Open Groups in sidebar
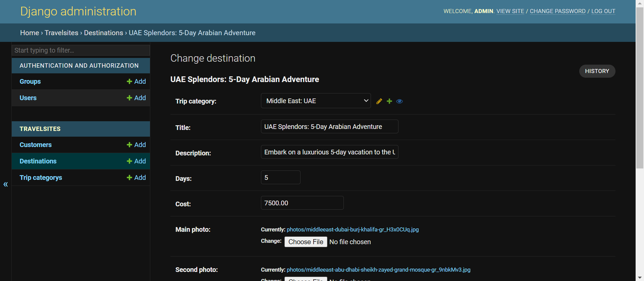This screenshot has width=644, height=281. point(30,81)
